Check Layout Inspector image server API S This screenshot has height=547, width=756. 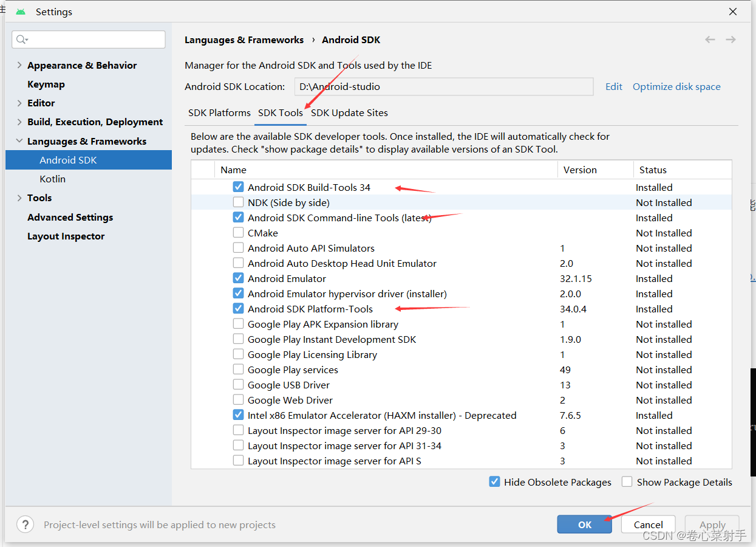(x=238, y=461)
